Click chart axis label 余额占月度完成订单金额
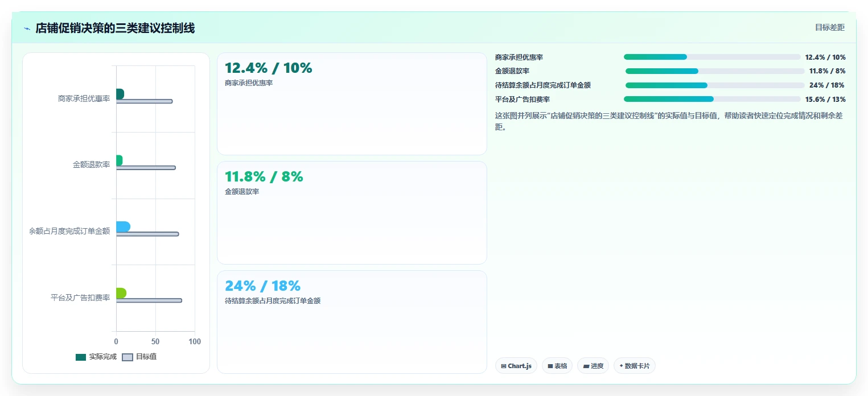Screen dimensions: 868x396 [x=69, y=232]
